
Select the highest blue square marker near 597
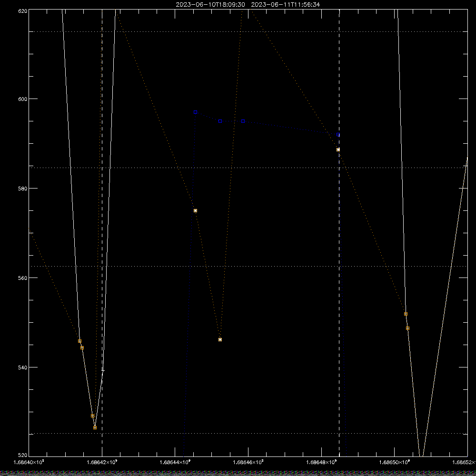point(196,112)
